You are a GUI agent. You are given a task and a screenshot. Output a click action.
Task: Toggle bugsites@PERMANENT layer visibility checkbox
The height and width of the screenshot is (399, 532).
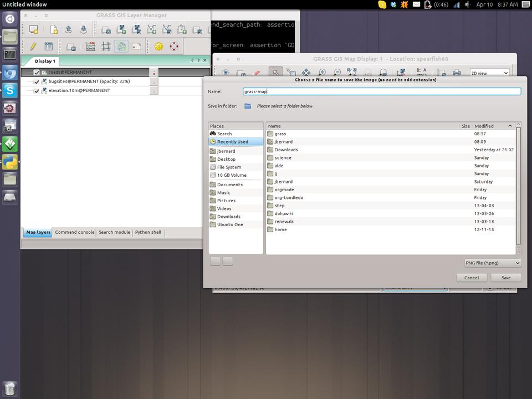[37, 81]
